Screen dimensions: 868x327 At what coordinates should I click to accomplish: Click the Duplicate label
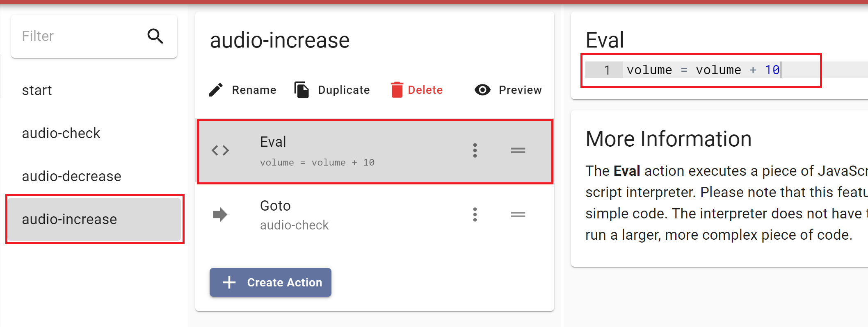click(x=344, y=90)
